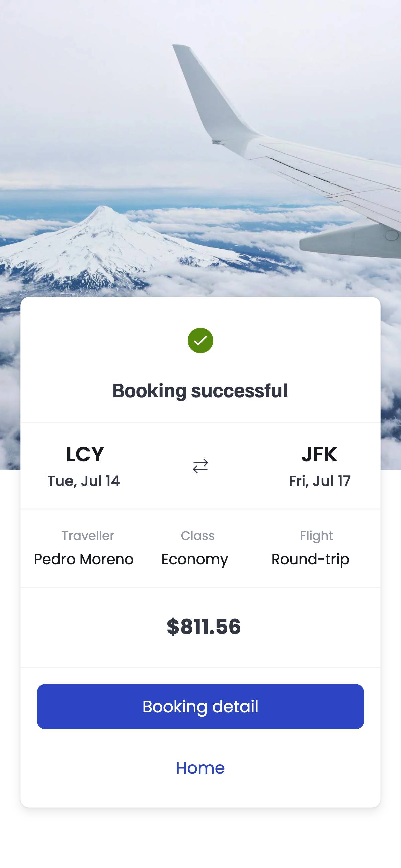Click the Class label
The width and height of the screenshot is (401, 868).
[197, 536]
